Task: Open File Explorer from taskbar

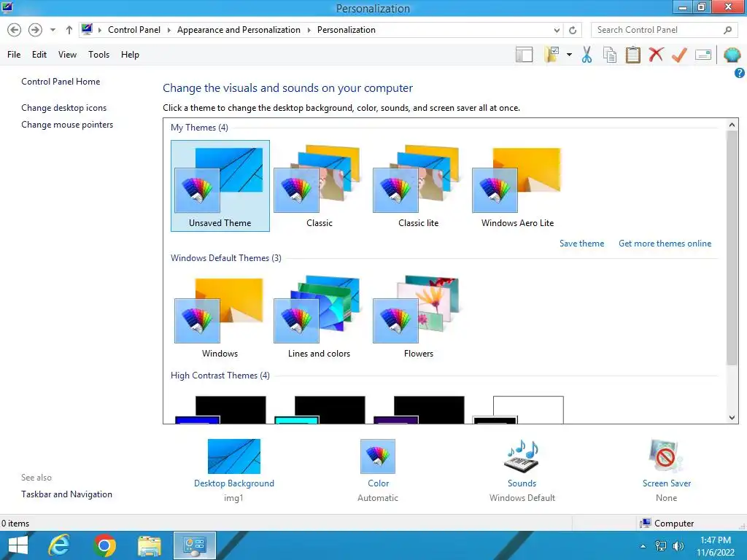Action: [149, 545]
